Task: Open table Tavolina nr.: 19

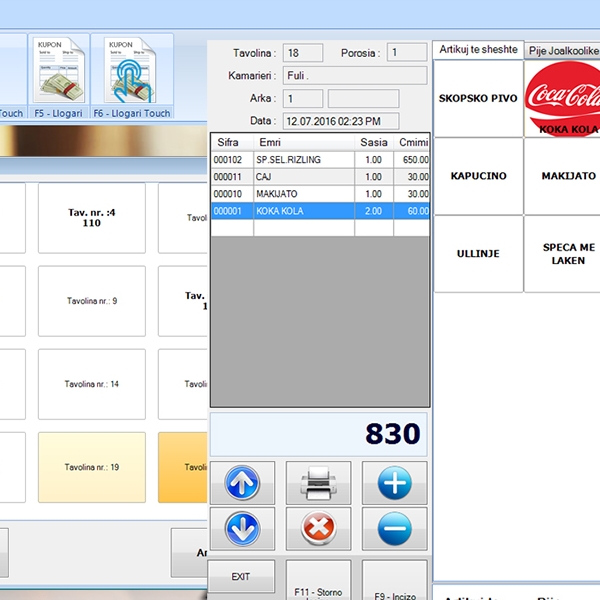Action: (92, 467)
